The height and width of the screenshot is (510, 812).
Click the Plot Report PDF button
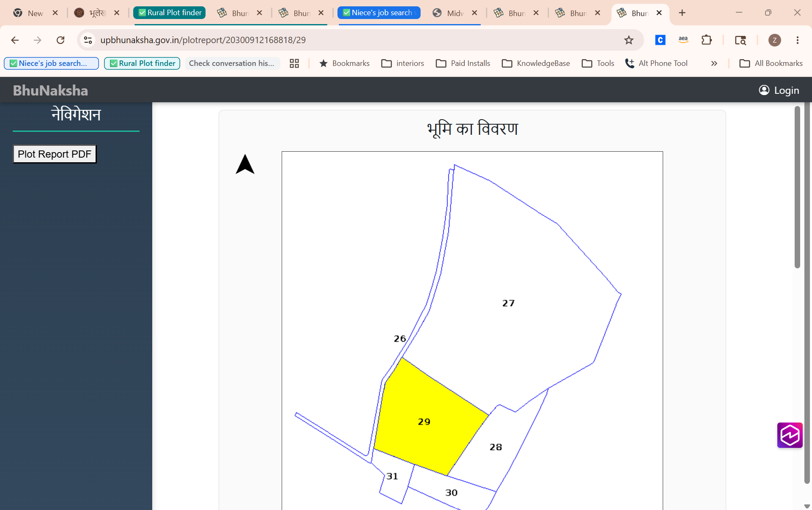tap(55, 154)
